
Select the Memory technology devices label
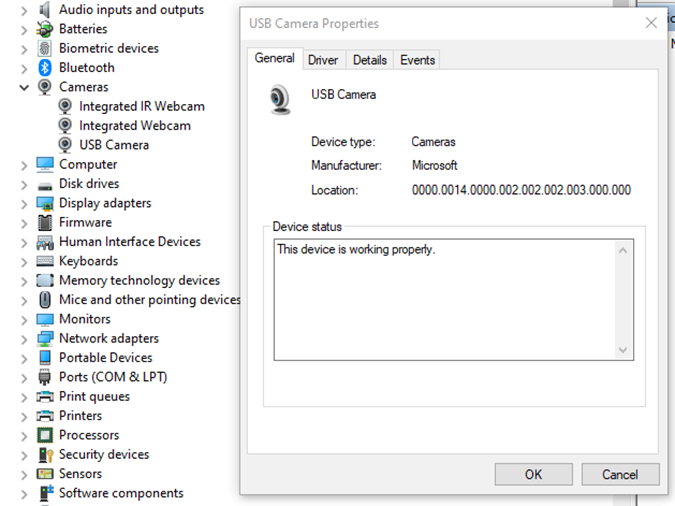coord(139,280)
